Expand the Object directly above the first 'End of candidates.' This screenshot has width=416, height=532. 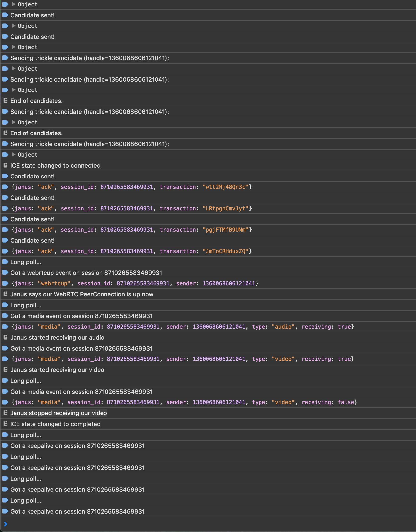pos(14,90)
